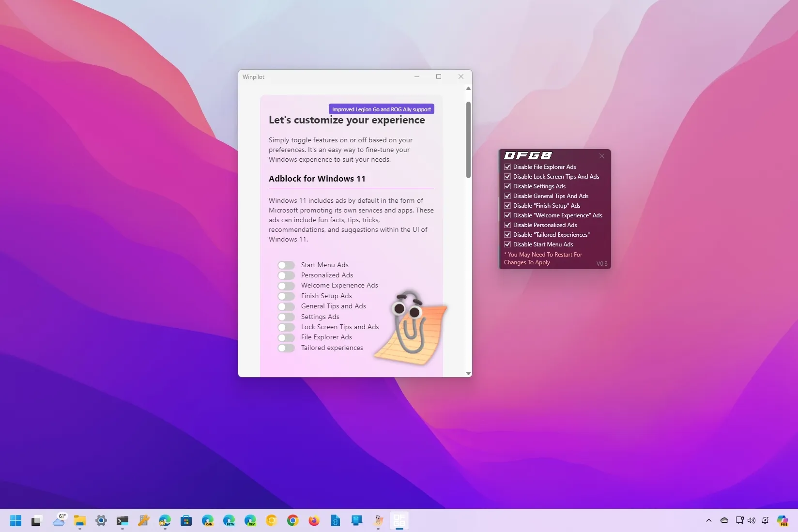798x532 pixels.
Task: Toggle Settings Ads switch in Winpilot
Action: (286, 317)
